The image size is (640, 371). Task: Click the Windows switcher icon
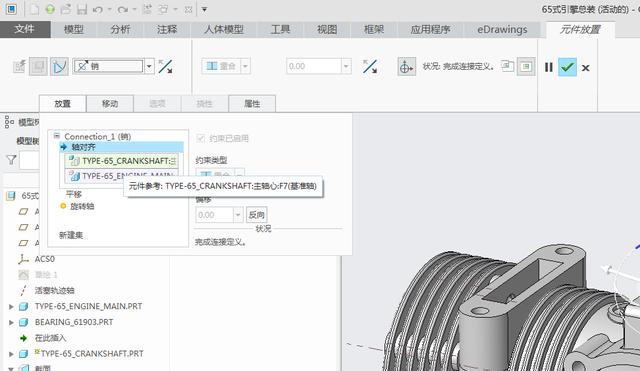pos(163,9)
